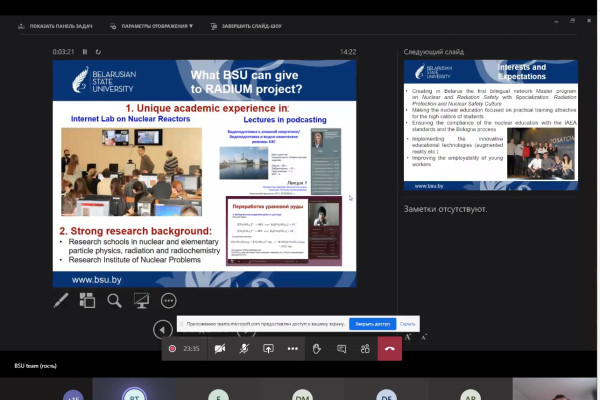
Task: Toggle the microphone mute button
Action: pos(244,348)
